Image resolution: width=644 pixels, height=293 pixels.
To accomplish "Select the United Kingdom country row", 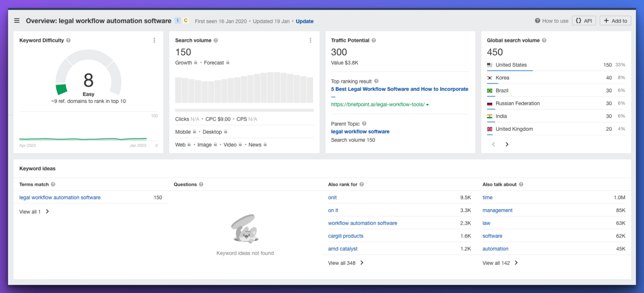I will [x=556, y=129].
